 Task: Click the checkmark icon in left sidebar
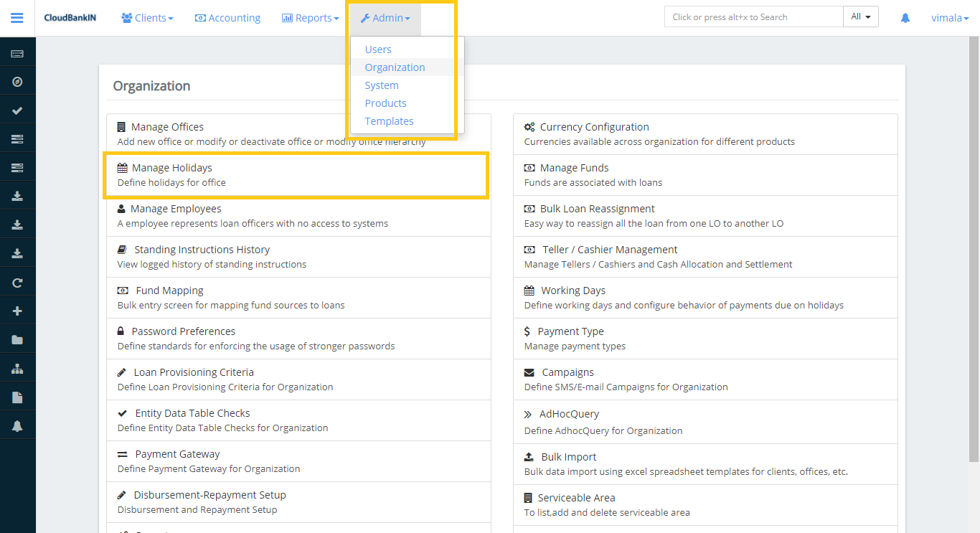(17, 110)
